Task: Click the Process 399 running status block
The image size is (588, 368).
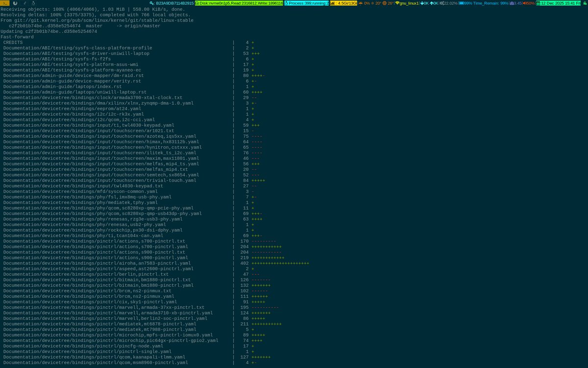Action: (306, 3)
